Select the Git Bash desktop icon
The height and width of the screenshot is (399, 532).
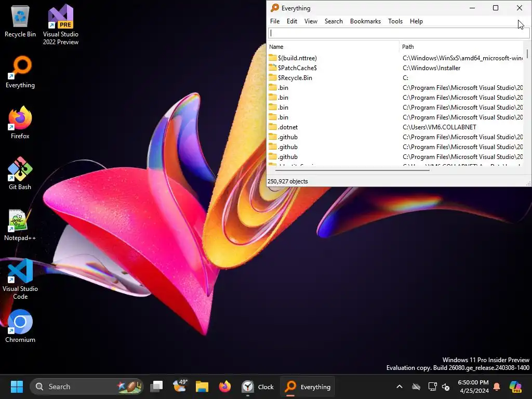coord(20,174)
